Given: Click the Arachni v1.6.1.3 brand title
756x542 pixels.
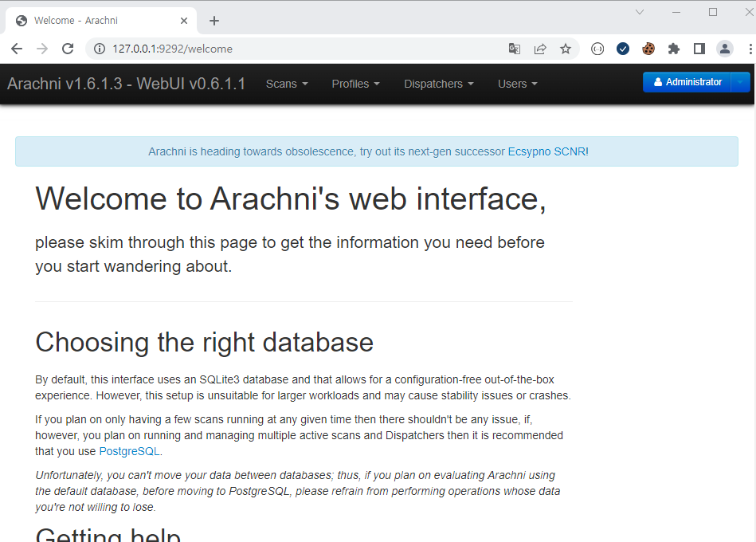Looking at the screenshot, I should click(x=127, y=84).
